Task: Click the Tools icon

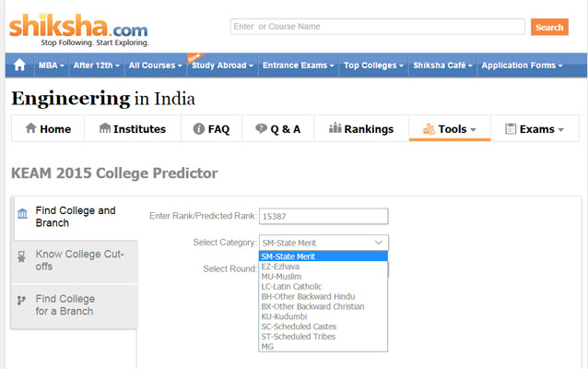Action: point(428,129)
